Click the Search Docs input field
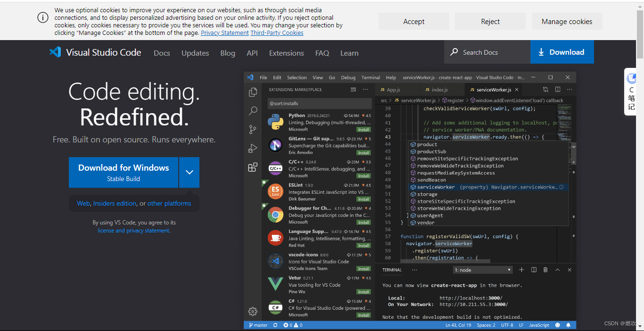 pos(487,52)
